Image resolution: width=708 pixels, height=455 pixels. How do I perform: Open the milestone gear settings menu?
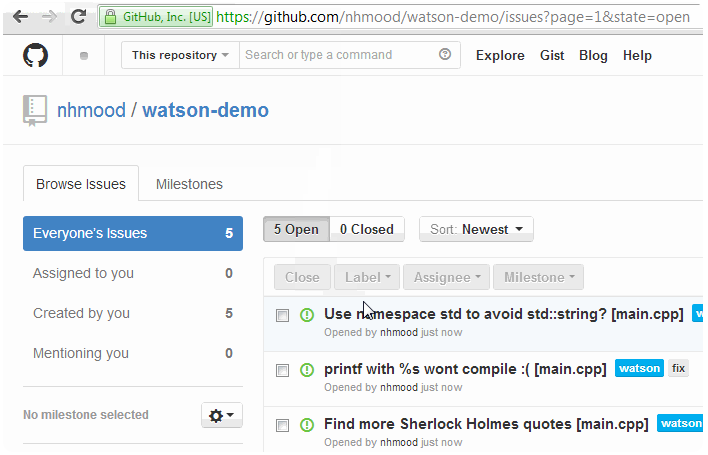point(222,415)
